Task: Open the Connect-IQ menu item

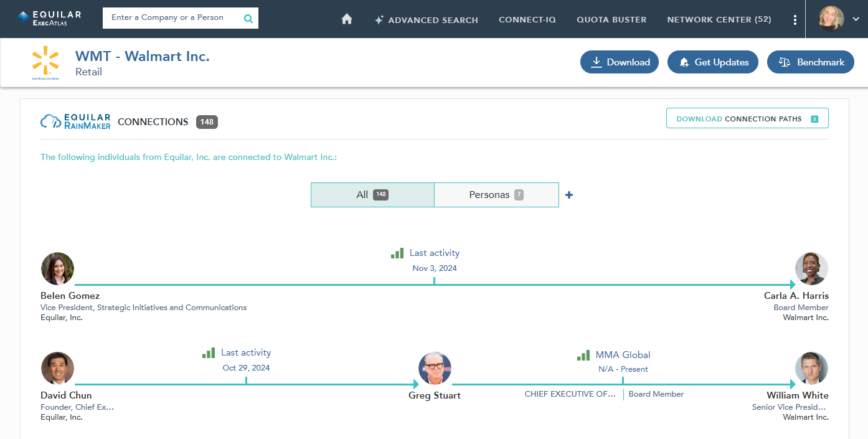Action: (x=527, y=20)
